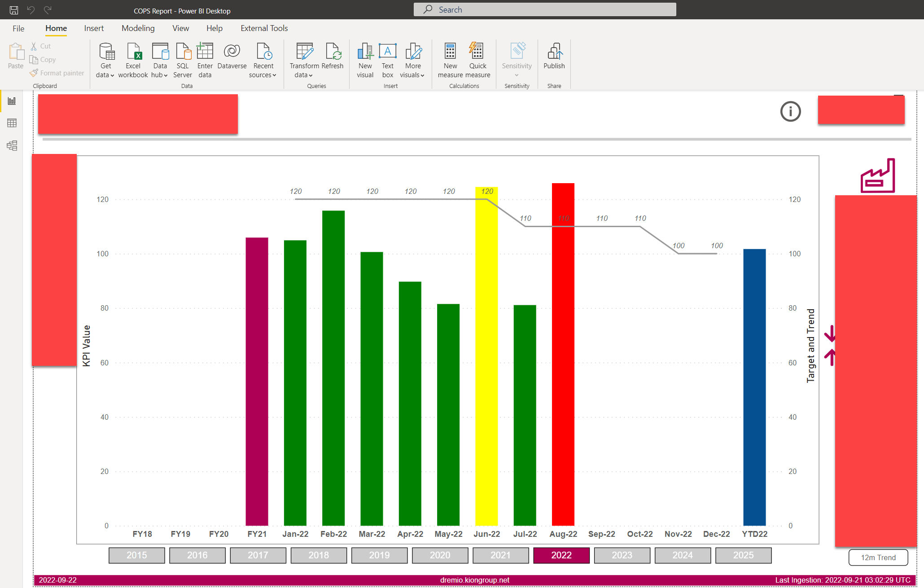
Task: Switch to the Insert tab
Action: (94, 28)
